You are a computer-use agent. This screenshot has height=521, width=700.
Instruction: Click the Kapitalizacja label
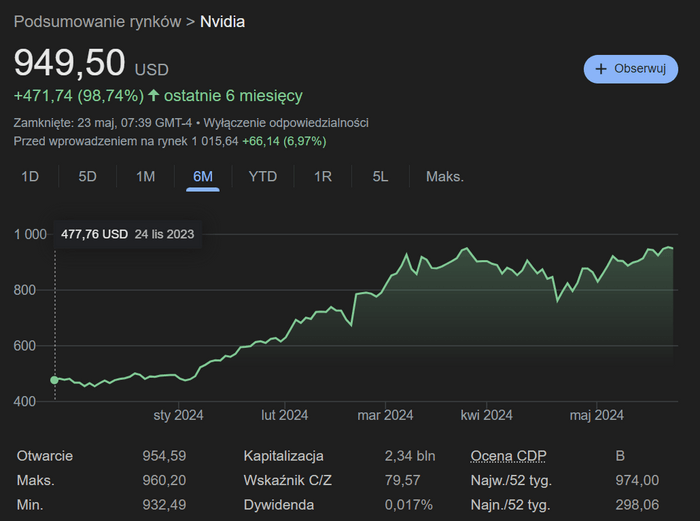(x=283, y=456)
